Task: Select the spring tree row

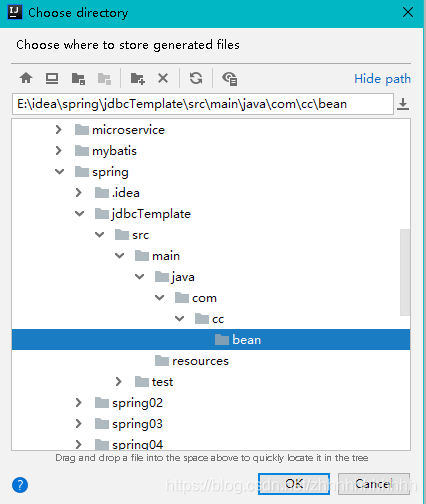Action: (x=211, y=172)
